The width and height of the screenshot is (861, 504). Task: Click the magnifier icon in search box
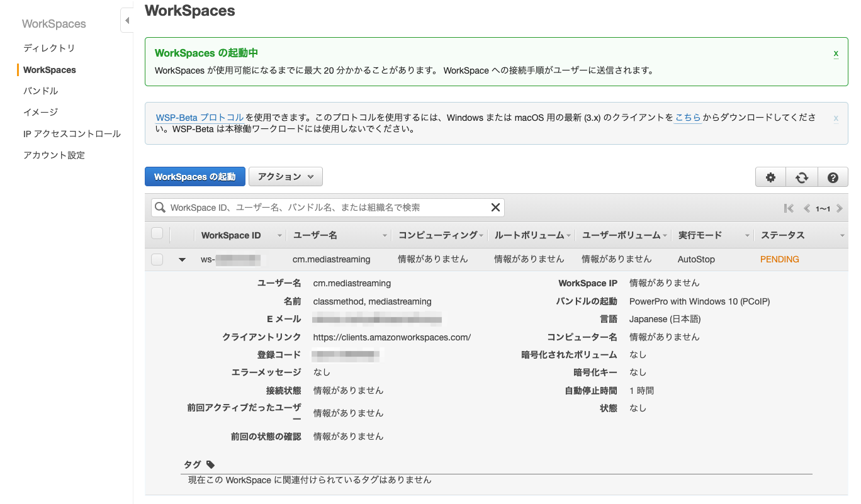tap(160, 208)
